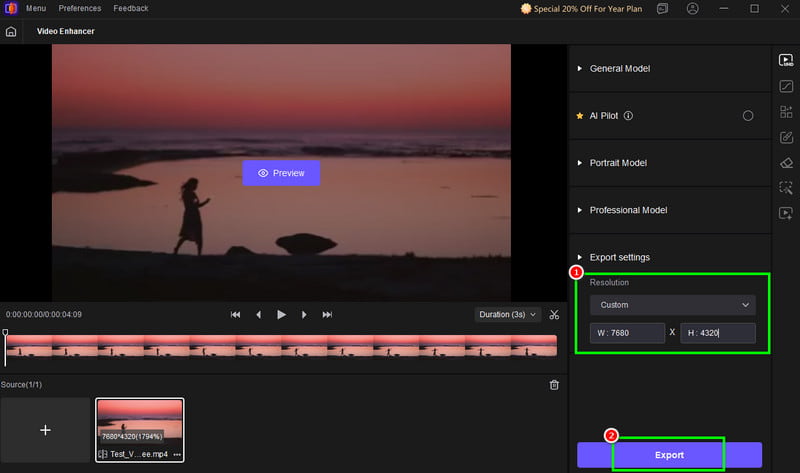The image size is (800, 473).
Task: Step back one frame
Action: coord(259,315)
